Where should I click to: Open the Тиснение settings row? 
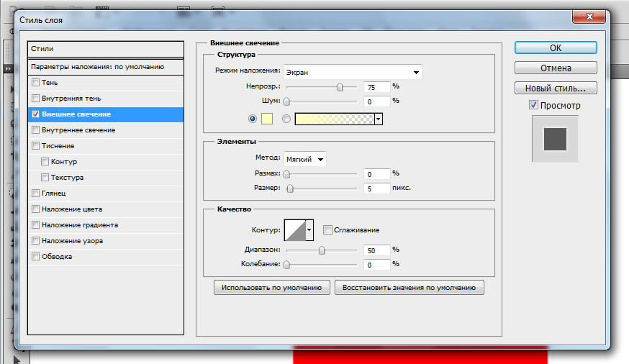pyautogui.click(x=106, y=146)
